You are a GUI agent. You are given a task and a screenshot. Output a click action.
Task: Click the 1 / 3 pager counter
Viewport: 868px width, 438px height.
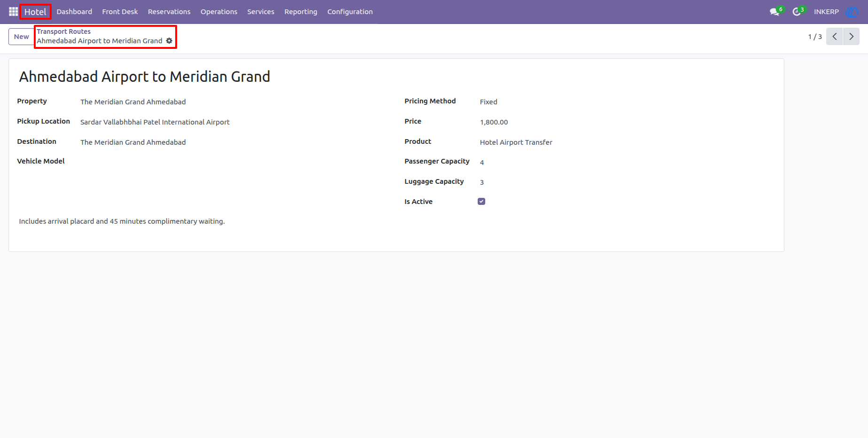(x=815, y=37)
